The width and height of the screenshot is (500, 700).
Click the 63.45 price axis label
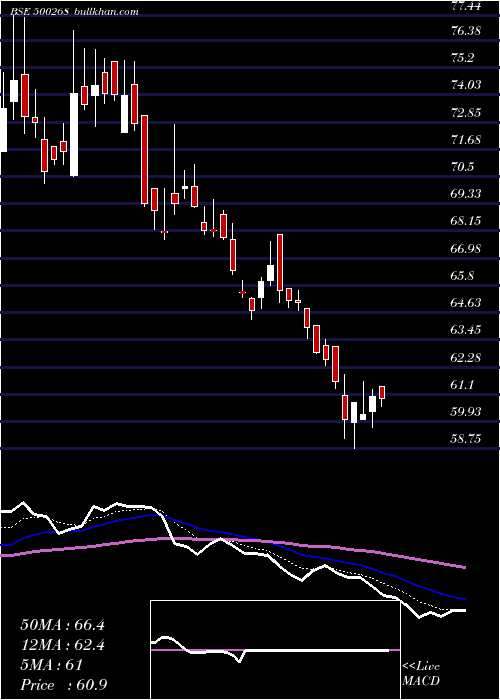point(466,330)
